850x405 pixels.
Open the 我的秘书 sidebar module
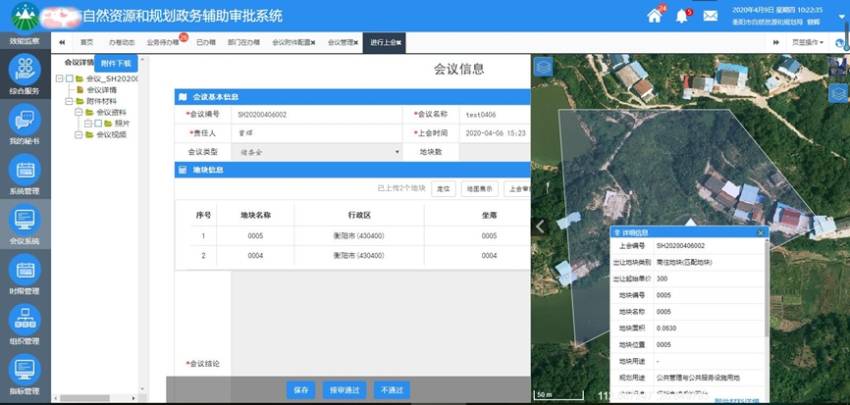click(x=24, y=124)
